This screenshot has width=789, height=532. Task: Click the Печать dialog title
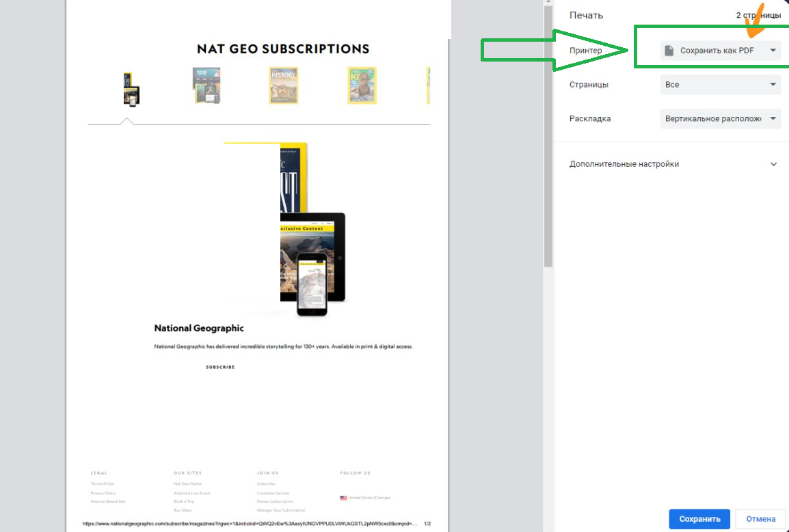pyautogui.click(x=586, y=16)
